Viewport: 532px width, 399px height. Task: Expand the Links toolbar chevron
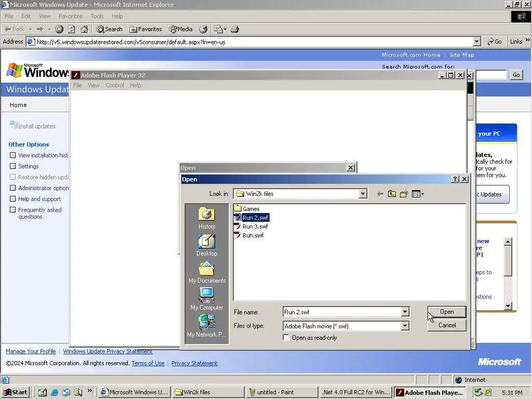pos(528,40)
